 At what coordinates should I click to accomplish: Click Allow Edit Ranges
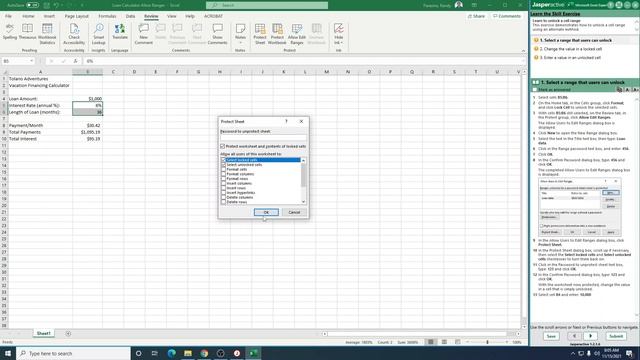297,34
